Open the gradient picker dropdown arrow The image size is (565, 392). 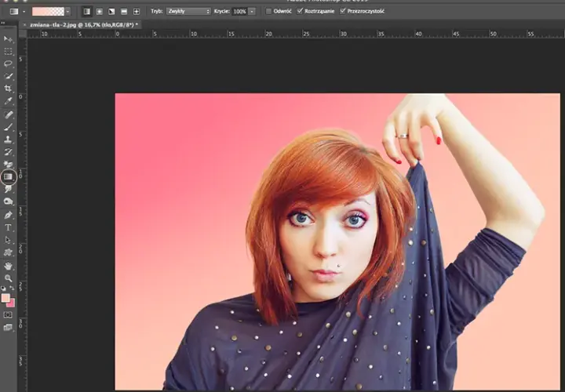point(67,12)
